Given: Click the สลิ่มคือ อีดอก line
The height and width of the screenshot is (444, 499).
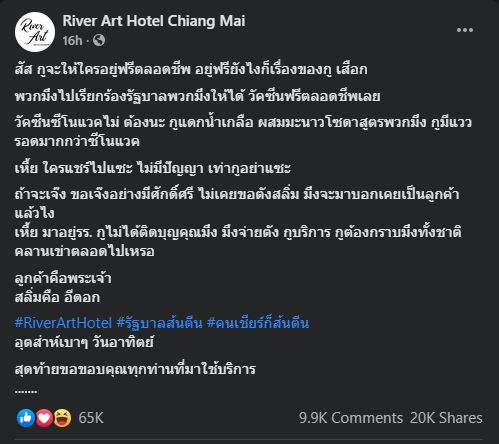Looking at the screenshot, I should coord(57,297).
